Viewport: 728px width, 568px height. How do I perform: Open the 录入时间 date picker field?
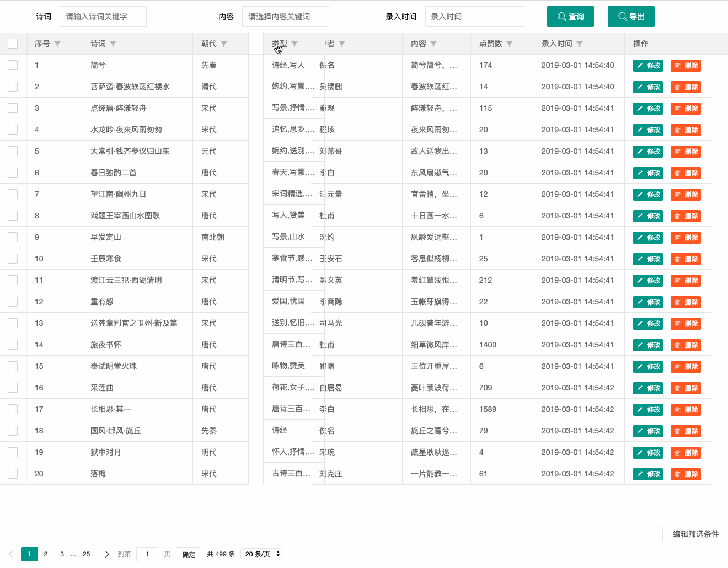475,17
